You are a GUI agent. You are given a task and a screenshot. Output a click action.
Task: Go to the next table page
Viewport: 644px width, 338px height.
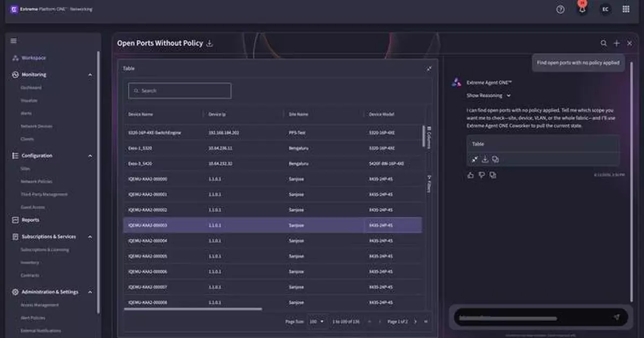(415, 321)
